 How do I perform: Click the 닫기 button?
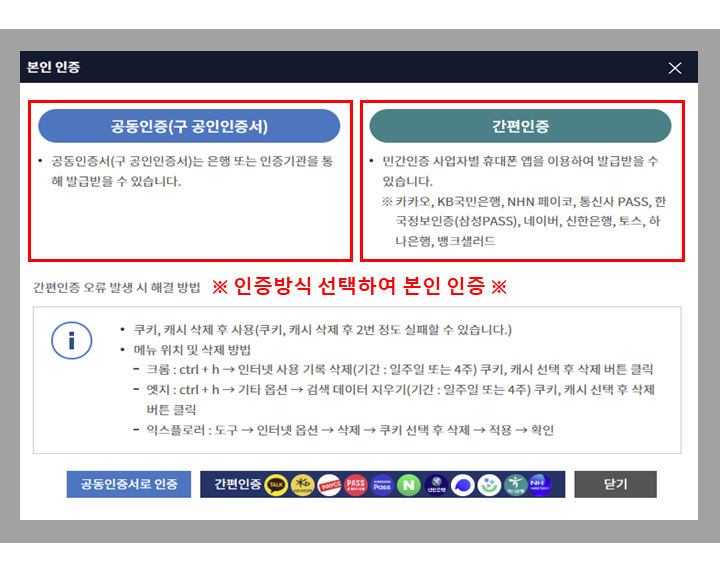click(x=615, y=484)
